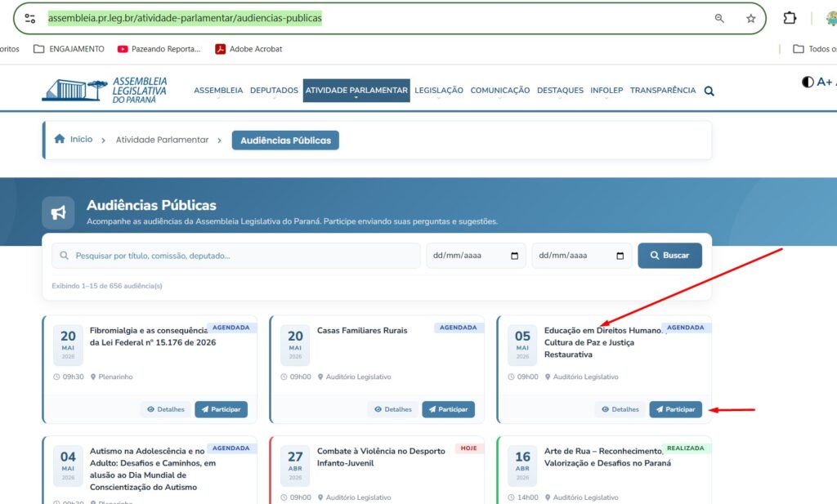Open the site search magnifier icon
This screenshot has height=504, width=837.
point(709,91)
